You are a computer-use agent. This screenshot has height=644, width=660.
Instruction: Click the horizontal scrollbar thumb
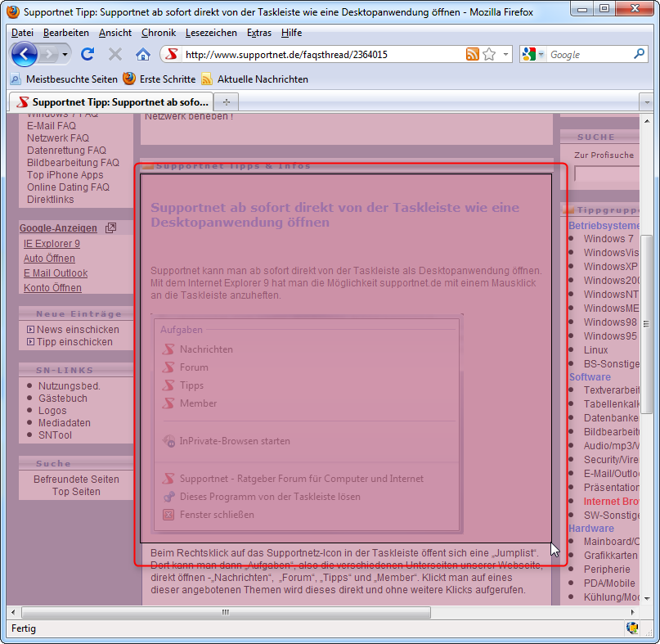(x=226, y=612)
